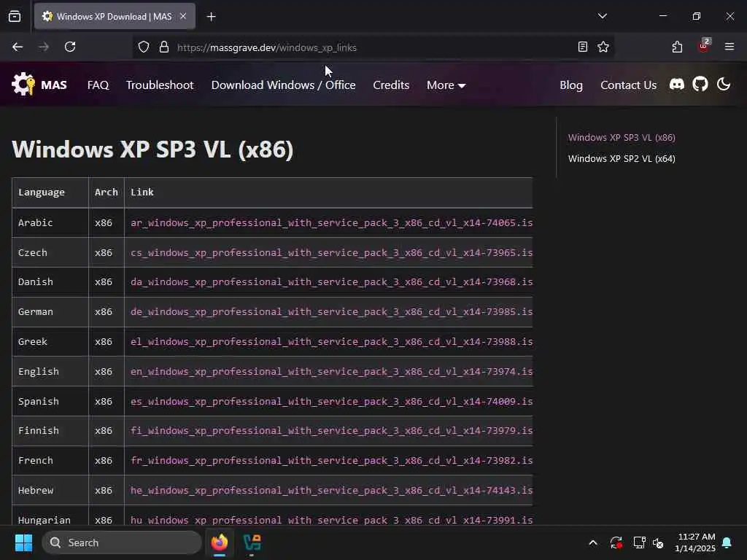Open Firefox hamburger application menu
This screenshot has height=560, width=747.
(x=729, y=47)
